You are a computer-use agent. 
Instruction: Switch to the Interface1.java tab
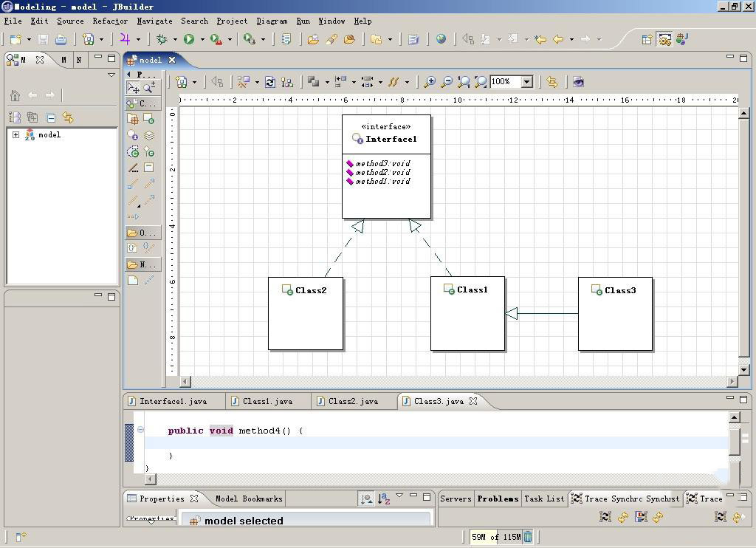click(173, 401)
